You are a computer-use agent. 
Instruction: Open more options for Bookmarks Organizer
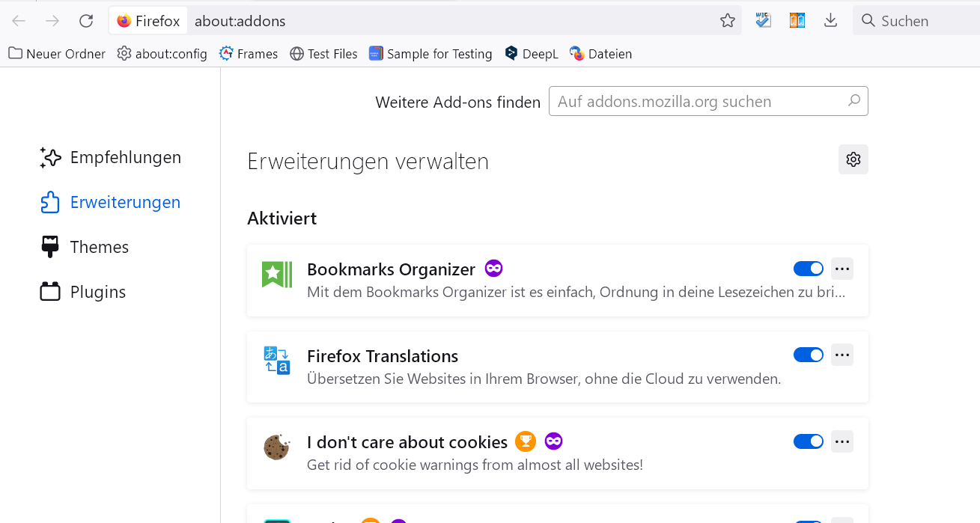coord(842,269)
